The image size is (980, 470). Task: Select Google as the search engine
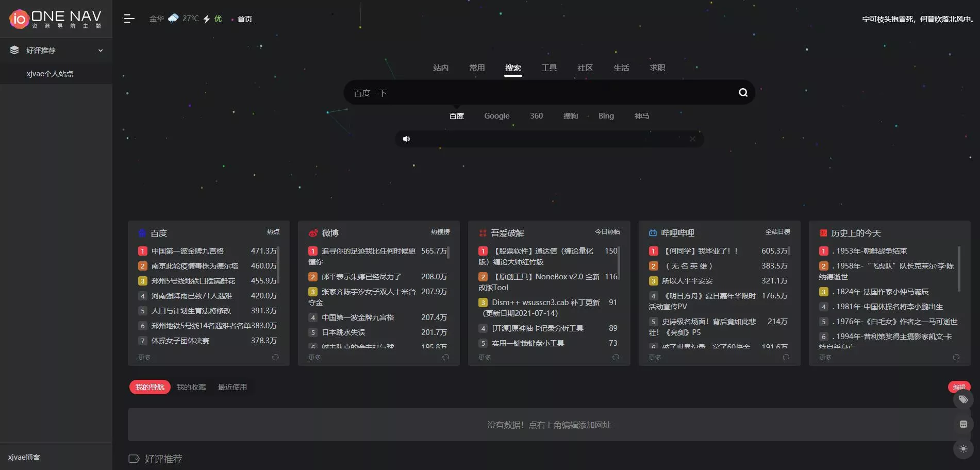(x=496, y=116)
